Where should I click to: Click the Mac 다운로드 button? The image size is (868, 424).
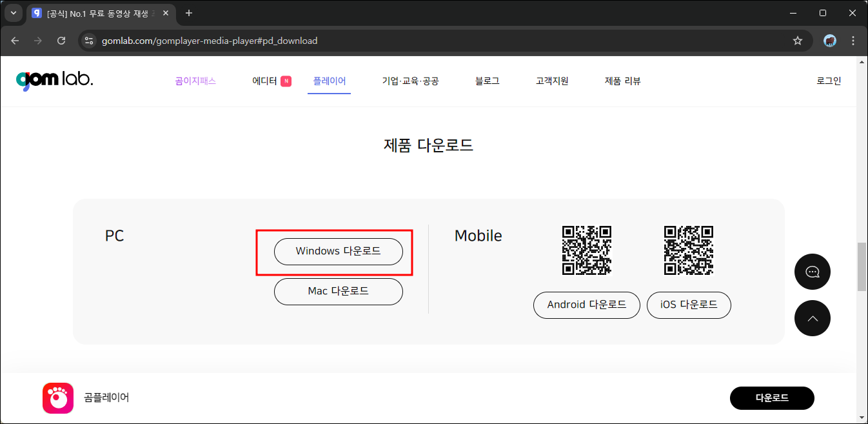click(339, 292)
